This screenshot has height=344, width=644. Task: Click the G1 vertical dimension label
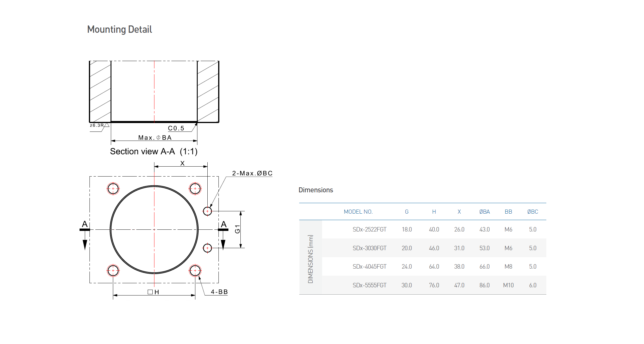pyautogui.click(x=237, y=229)
